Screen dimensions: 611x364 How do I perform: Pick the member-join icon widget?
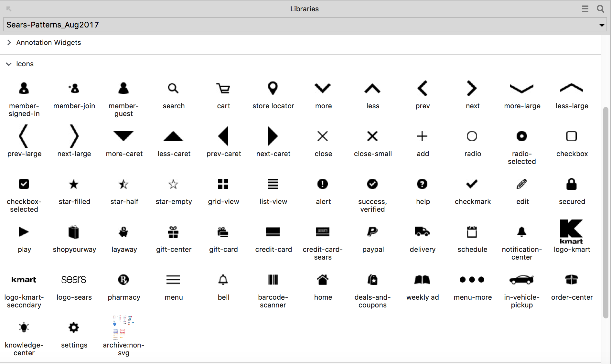click(x=74, y=88)
